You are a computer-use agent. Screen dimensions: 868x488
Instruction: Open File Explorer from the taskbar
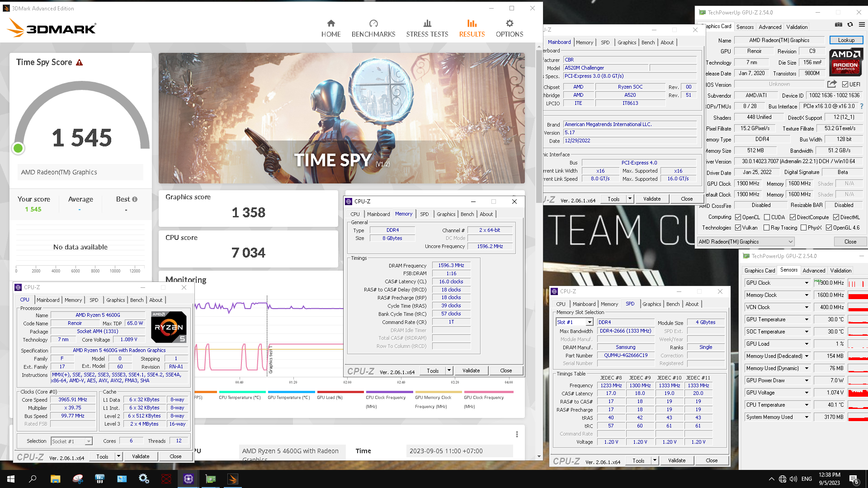55,479
